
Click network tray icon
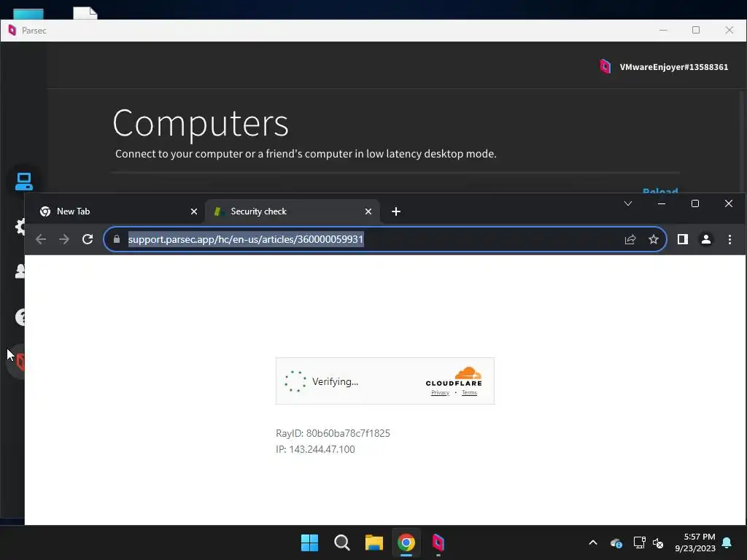click(x=639, y=542)
